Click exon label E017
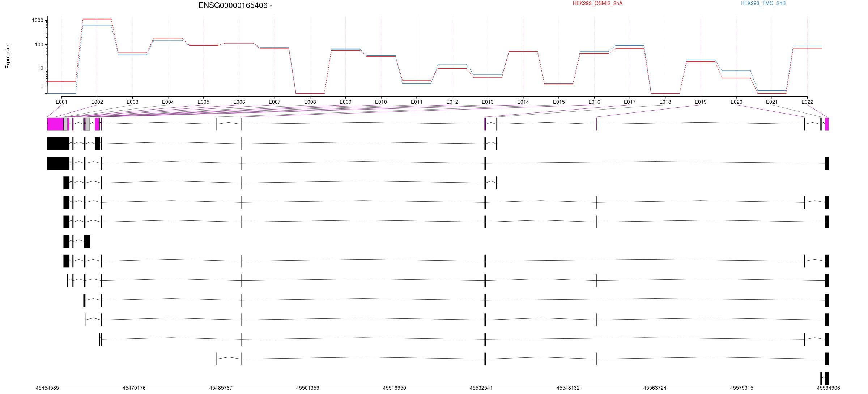The width and height of the screenshot is (868, 394). point(630,102)
